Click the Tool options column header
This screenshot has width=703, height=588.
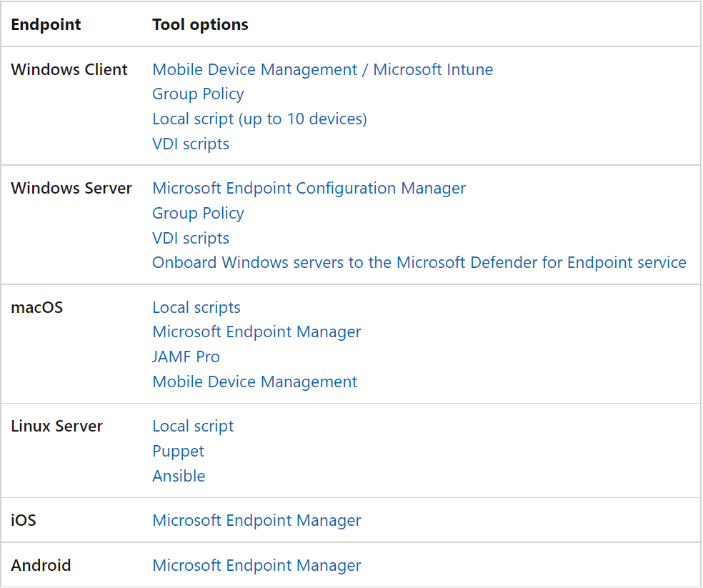200,25
